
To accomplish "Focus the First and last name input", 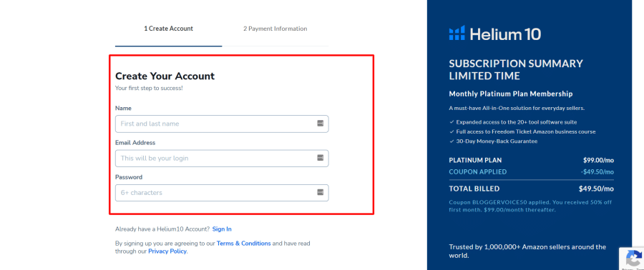I will (222, 124).
